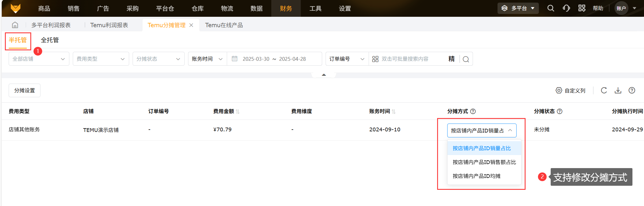Select 按店铺内产品ID销售额占比 option
Viewport: 644px width, 206px height.
[x=484, y=162]
